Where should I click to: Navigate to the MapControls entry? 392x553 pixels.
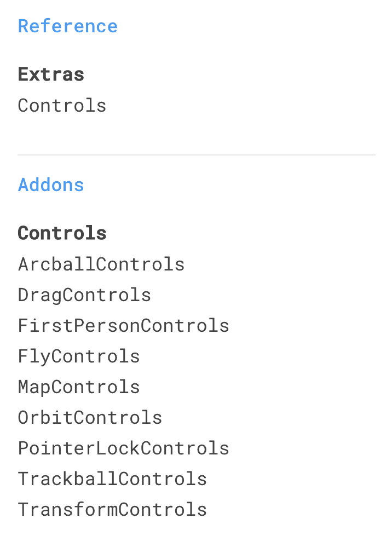pos(79,387)
